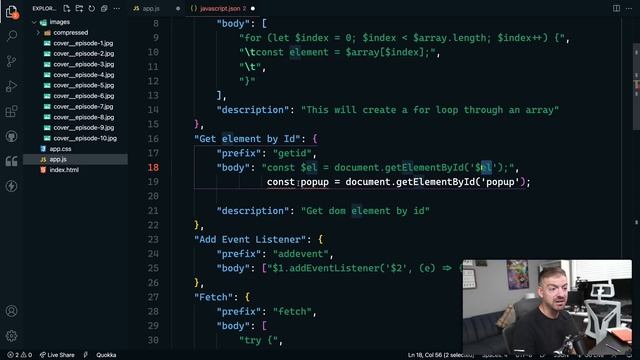Open the Explorer view in activity bar
This screenshot has height=360, width=640.
pyautogui.click(x=12, y=11)
